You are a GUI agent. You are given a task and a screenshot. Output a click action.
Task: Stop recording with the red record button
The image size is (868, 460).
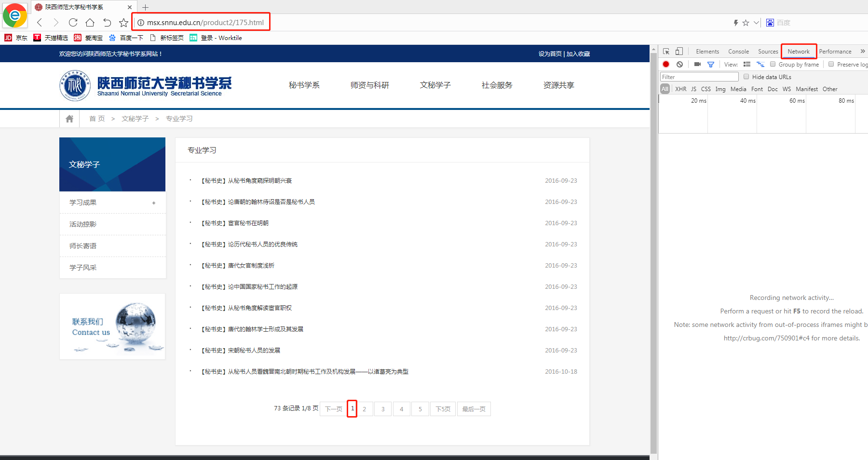coord(666,64)
